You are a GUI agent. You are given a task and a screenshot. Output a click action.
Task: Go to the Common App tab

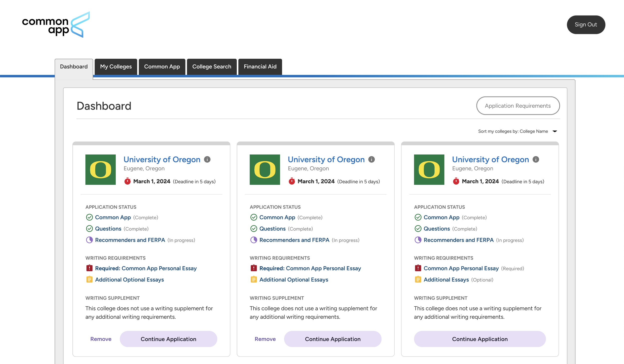(162, 67)
